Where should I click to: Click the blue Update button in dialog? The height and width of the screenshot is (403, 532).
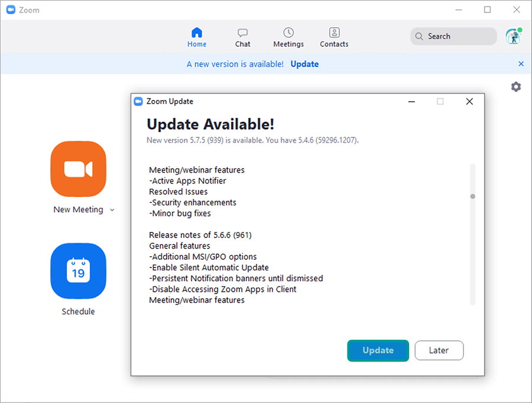(378, 350)
